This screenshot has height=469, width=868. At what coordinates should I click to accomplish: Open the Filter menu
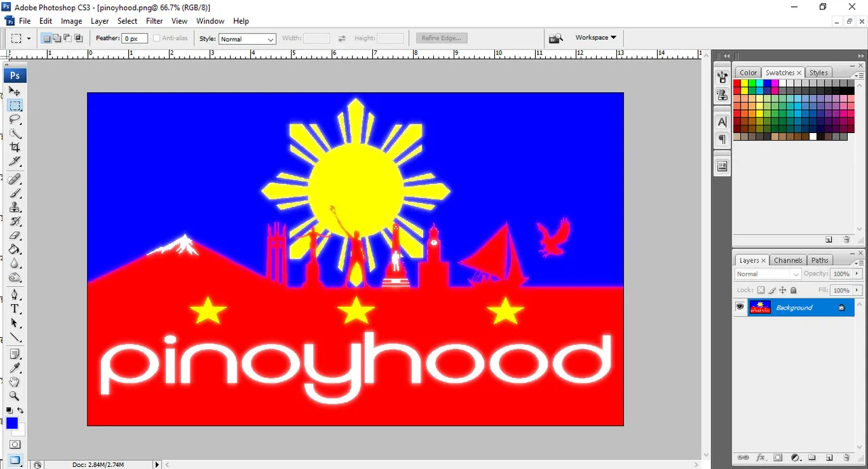click(155, 21)
